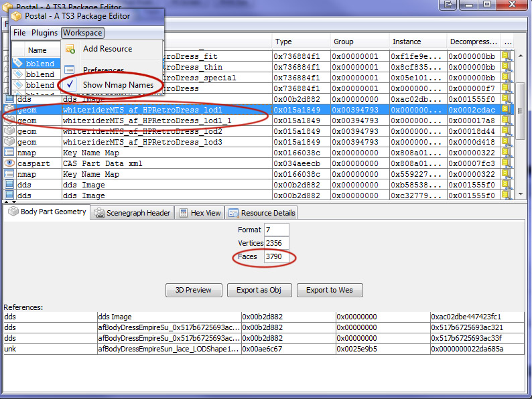Switch to the Hex View tab
Viewport: 532px width, 399px height.
[200, 213]
